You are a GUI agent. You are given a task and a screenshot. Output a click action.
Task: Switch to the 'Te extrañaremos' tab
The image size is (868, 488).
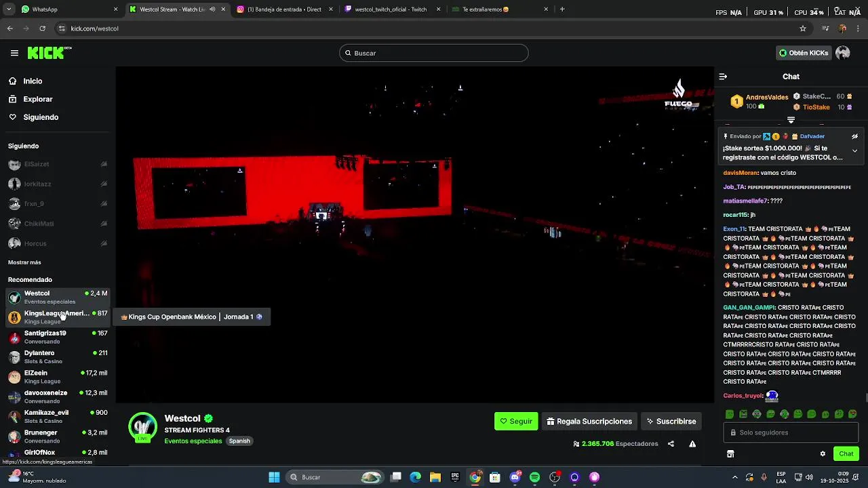coord(498,9)
